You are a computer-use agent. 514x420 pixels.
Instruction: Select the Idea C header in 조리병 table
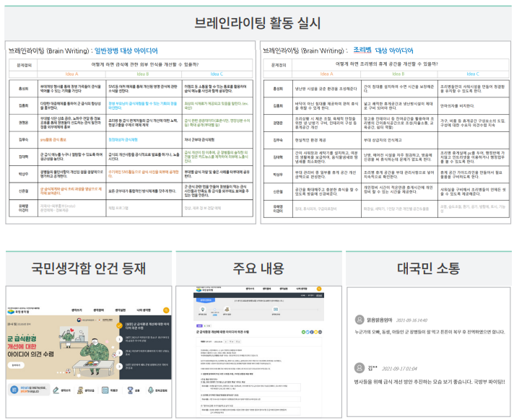tap(472, 74)
